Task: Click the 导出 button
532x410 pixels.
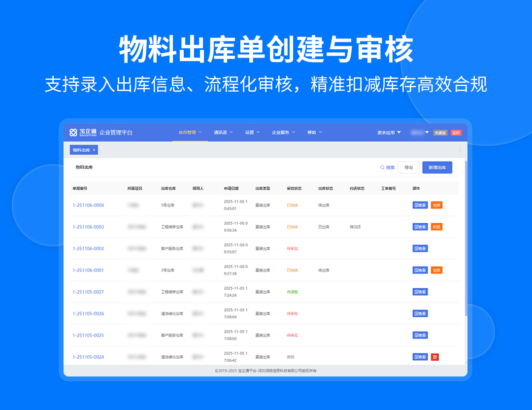Action: [408, 168]
